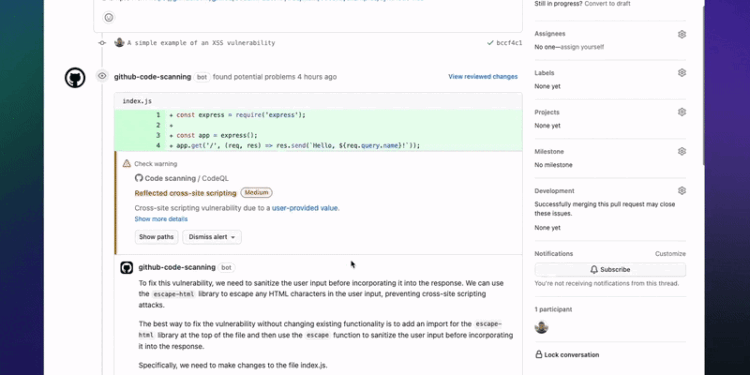
Task: Click the Medium severity badge
Action: click(x=256, y=193)
